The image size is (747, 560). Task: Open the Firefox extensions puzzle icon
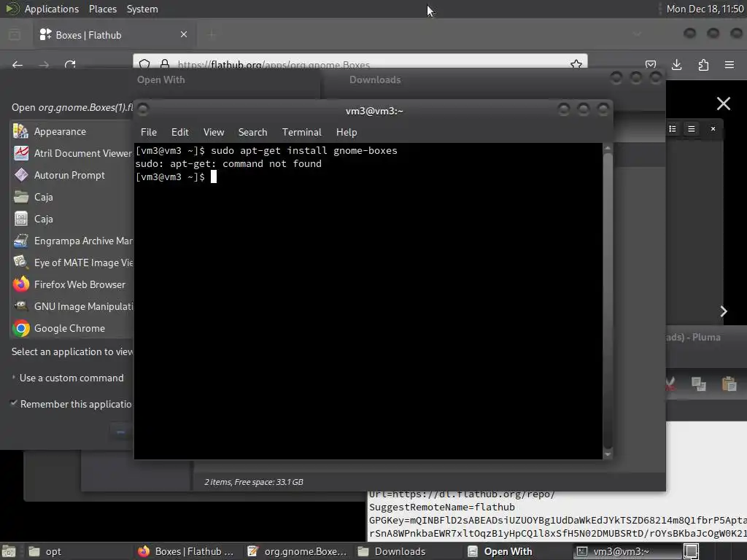[703, 65]
